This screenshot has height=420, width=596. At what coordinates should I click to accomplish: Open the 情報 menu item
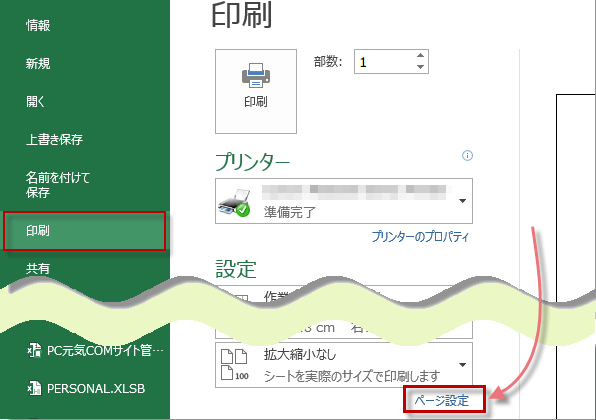(38, 25)
